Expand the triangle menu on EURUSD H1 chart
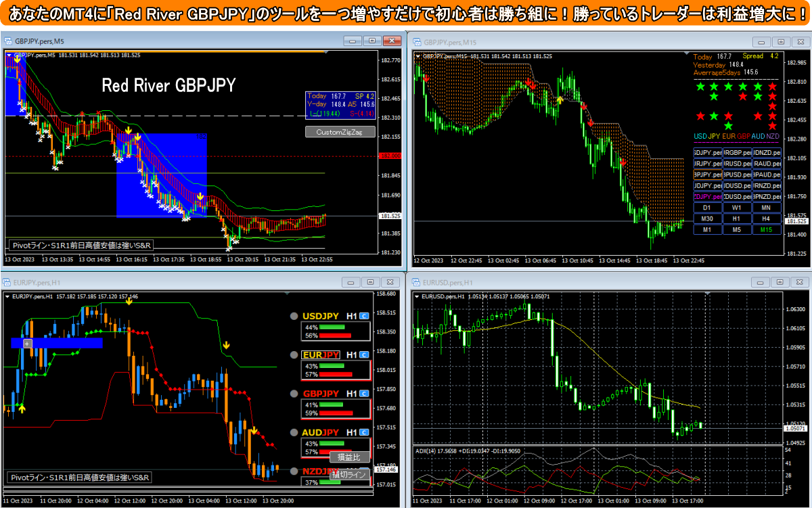The width and height of the screenshot is (812, 508). (x=416, y=296)
